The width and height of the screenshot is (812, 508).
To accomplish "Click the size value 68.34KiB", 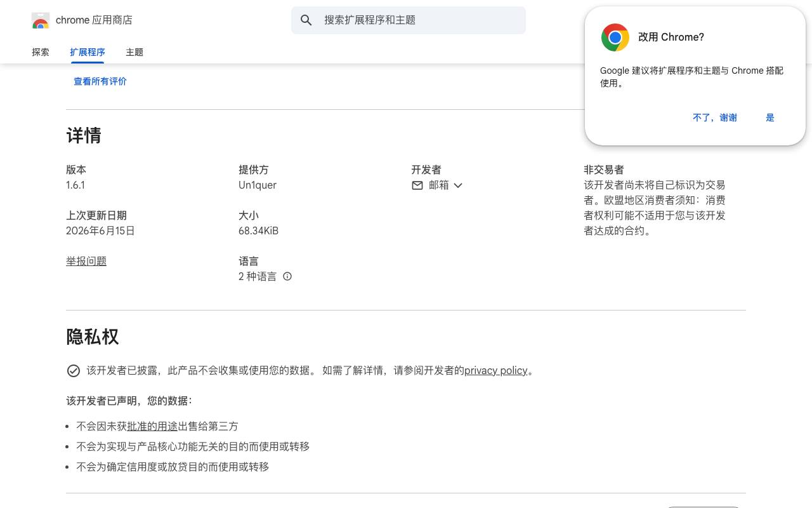I will pos(258,231).
